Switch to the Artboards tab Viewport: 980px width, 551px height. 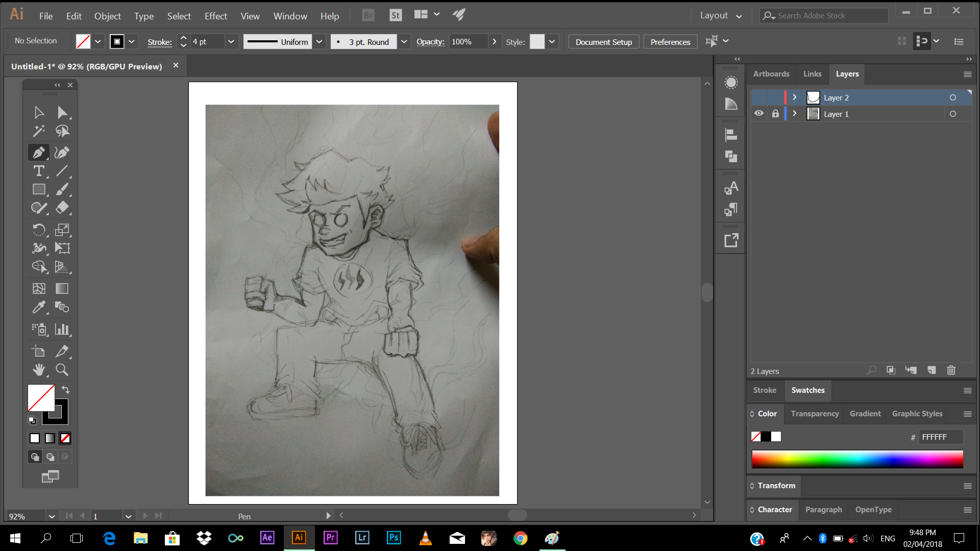[771, 74]
